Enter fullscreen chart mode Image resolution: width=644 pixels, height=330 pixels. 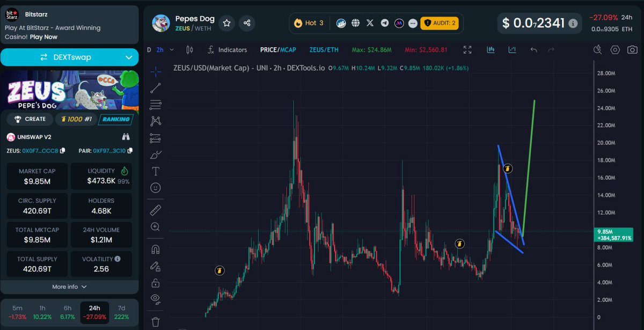pos(467,50)
